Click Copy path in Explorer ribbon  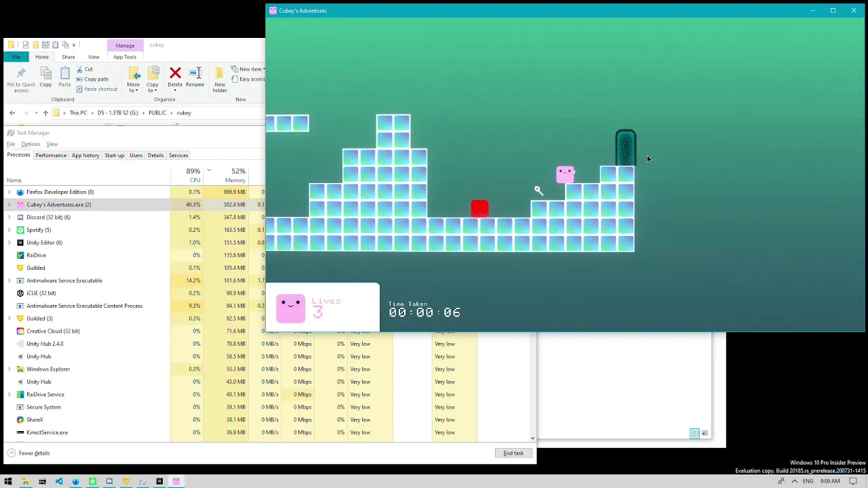[x=92, y=79]
